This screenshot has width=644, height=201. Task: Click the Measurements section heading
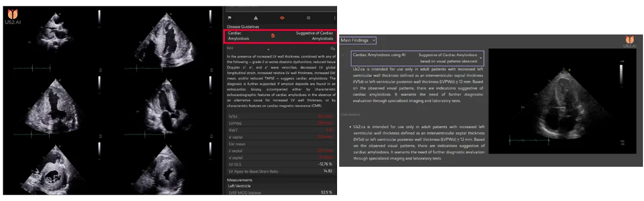(x=240, y=180)
